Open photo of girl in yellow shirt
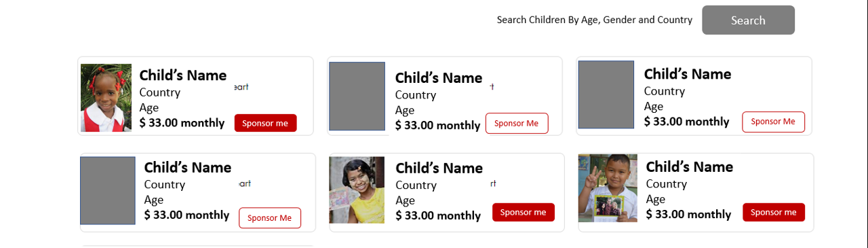 (357, 190)
